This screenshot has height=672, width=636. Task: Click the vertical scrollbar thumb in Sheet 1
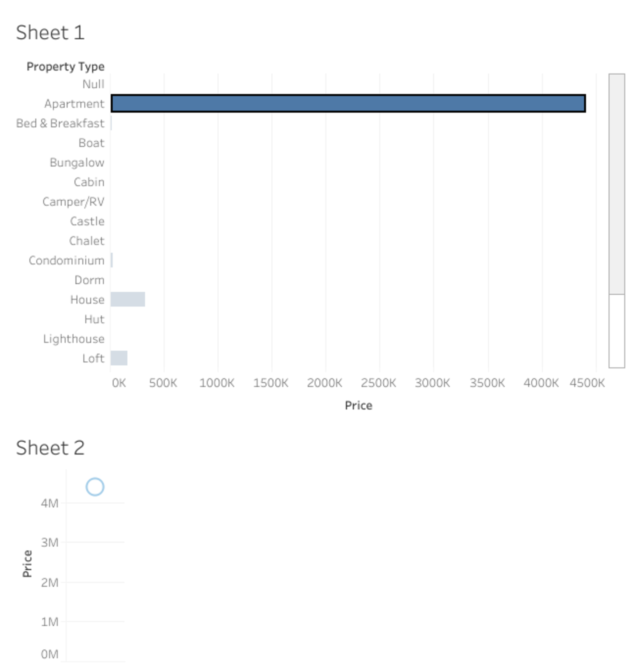pyautogui.click(x=616, y=184)
